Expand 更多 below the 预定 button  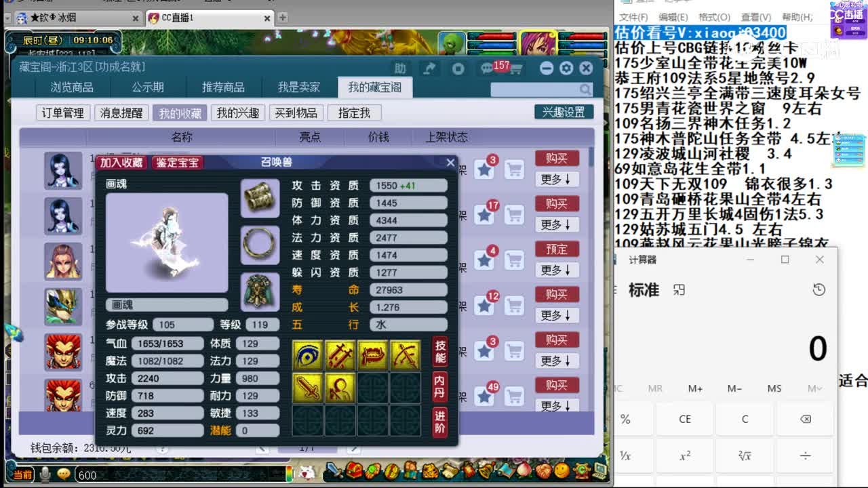click(x=556, y=270)
